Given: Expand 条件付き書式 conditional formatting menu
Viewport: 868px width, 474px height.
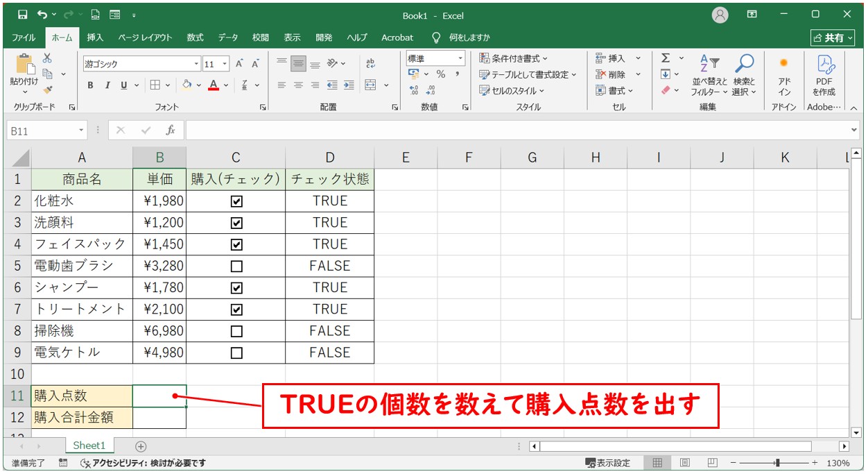Looking at the screenshot, I should 513,58.
